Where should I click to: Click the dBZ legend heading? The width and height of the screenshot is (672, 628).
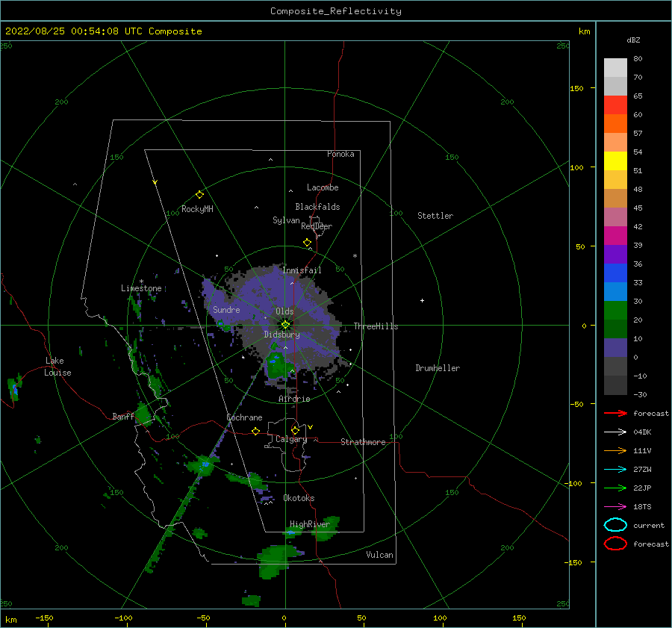[x=633, y=40]
